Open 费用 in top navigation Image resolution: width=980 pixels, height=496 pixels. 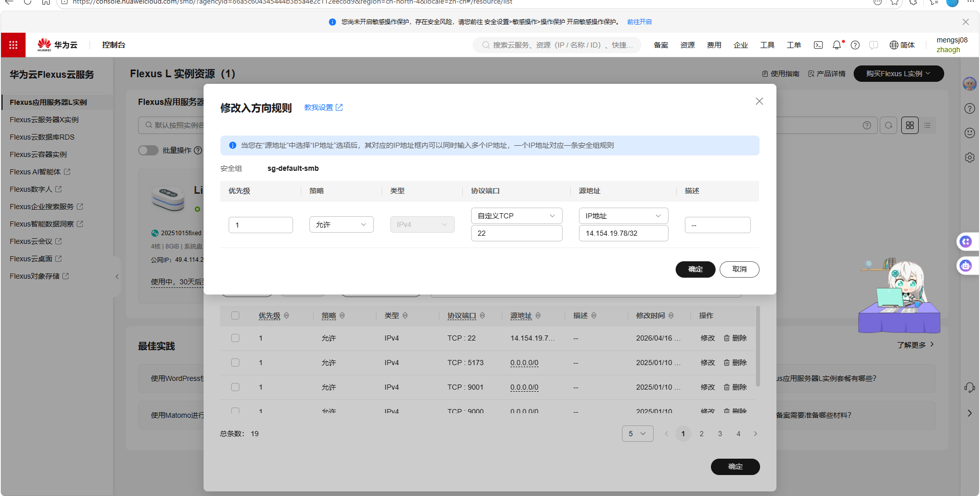pos(714,45)
